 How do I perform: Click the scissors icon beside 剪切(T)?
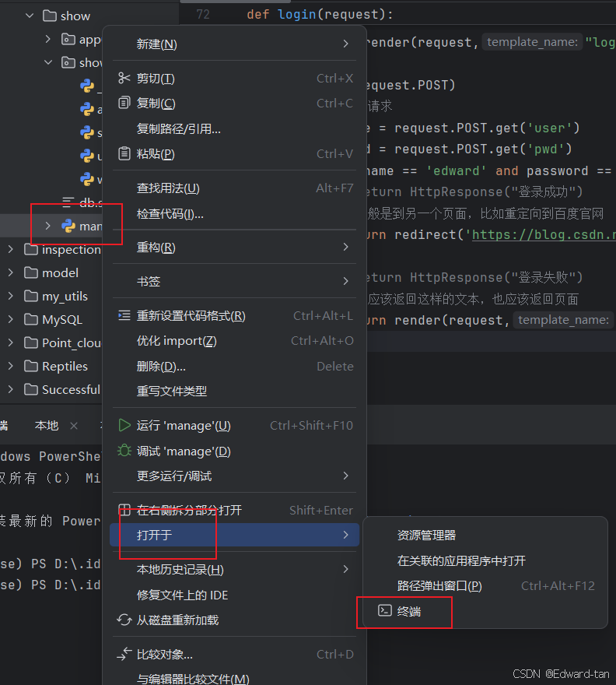click(x=124, y=78)
